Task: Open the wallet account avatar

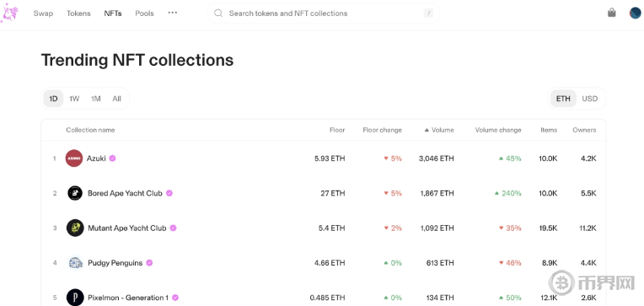Action: (636, 13)
